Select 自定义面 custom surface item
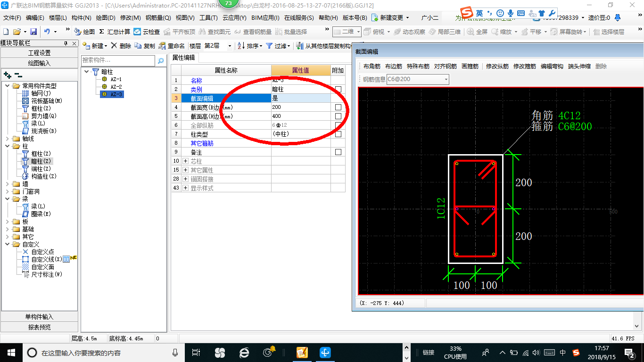Viewport: 644px width, 362px height. (x=38, y=267)
